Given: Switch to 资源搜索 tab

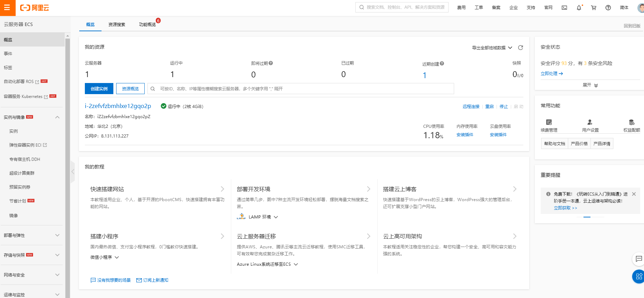Looking at the screenshot, I should pyautogui.click(x=117, y=25).
